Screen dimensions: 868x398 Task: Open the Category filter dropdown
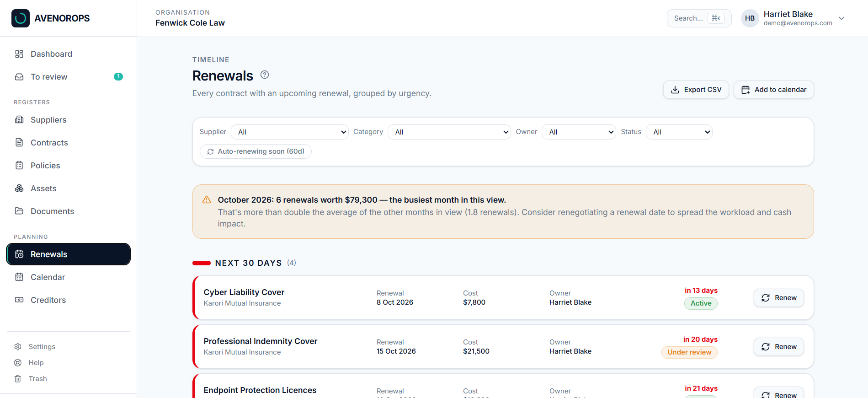tap(449, 132)
